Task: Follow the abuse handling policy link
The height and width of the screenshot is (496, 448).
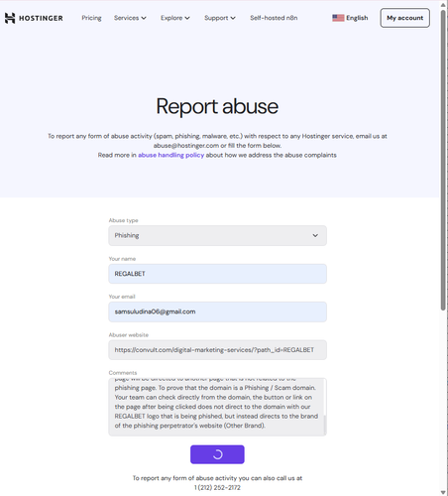Action: point(170,155)
